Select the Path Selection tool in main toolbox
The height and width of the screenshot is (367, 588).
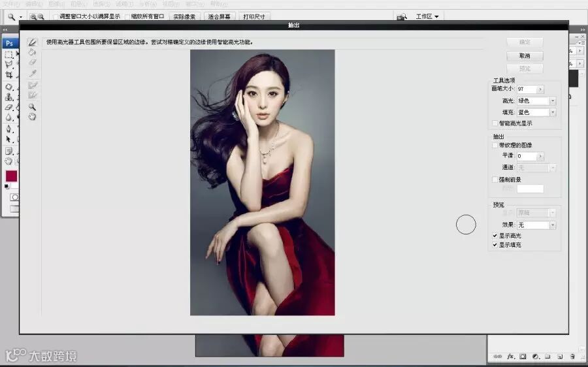pos(8,140)
